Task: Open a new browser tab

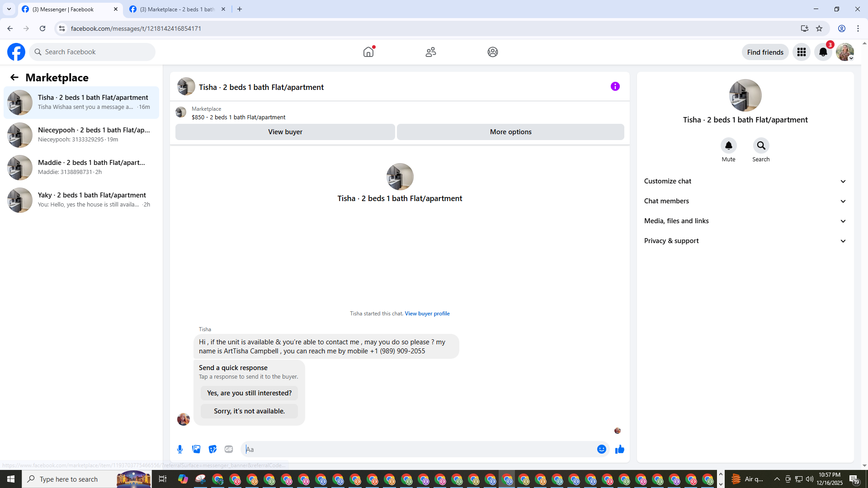Action: tap(240, 9)
